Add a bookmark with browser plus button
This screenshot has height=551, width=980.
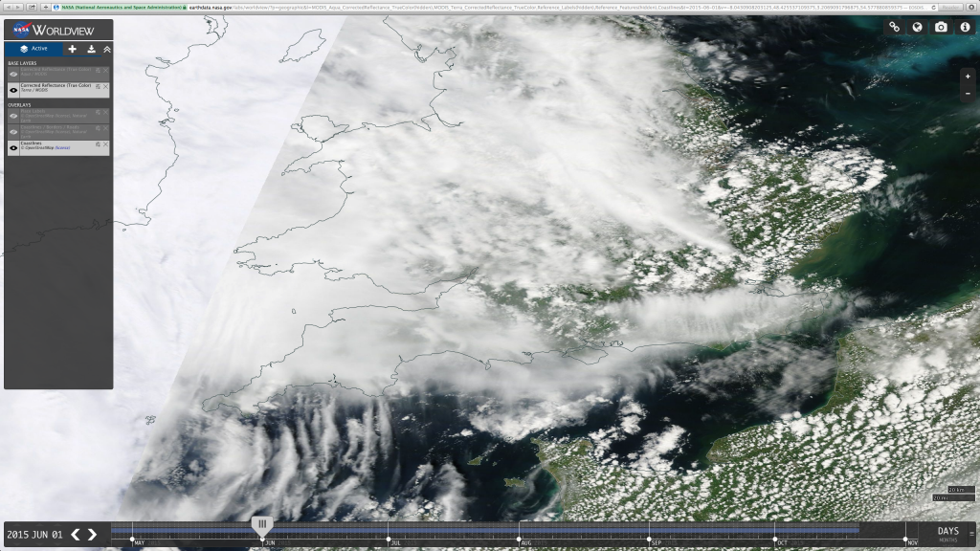point(45,7)
